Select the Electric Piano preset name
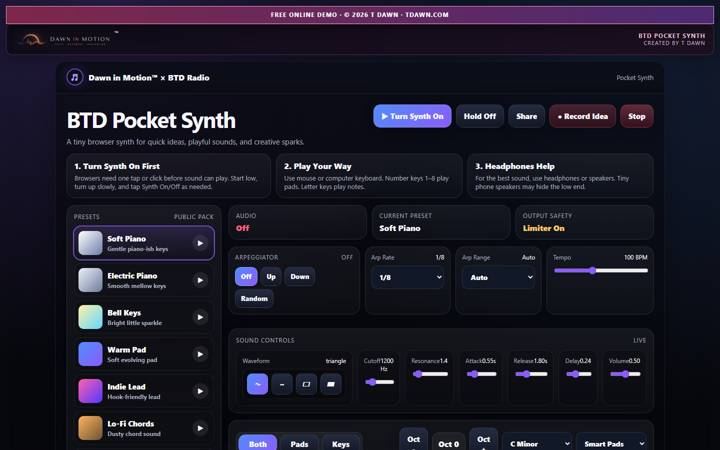This screenshot has height=450, width=720. (132, 276)
